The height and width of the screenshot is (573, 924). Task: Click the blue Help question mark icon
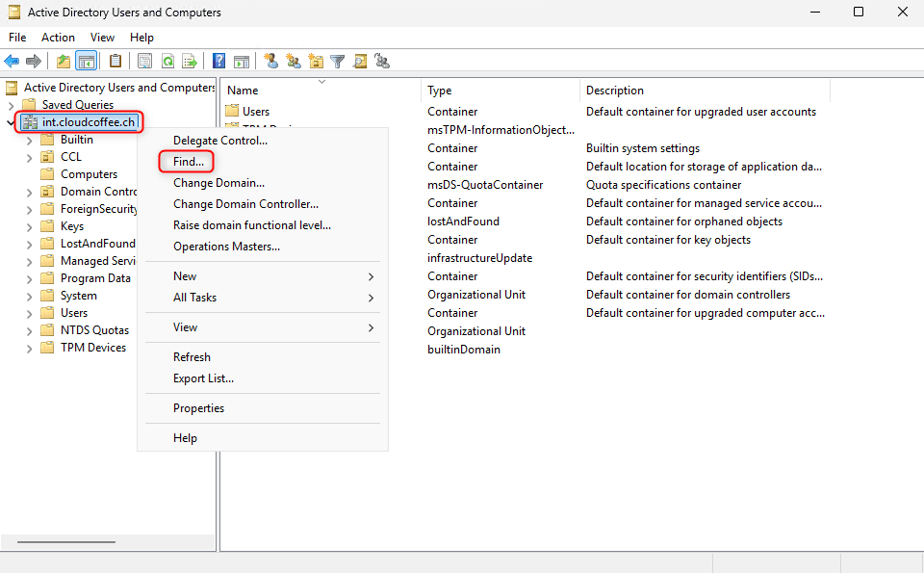[x=219, y=62]
